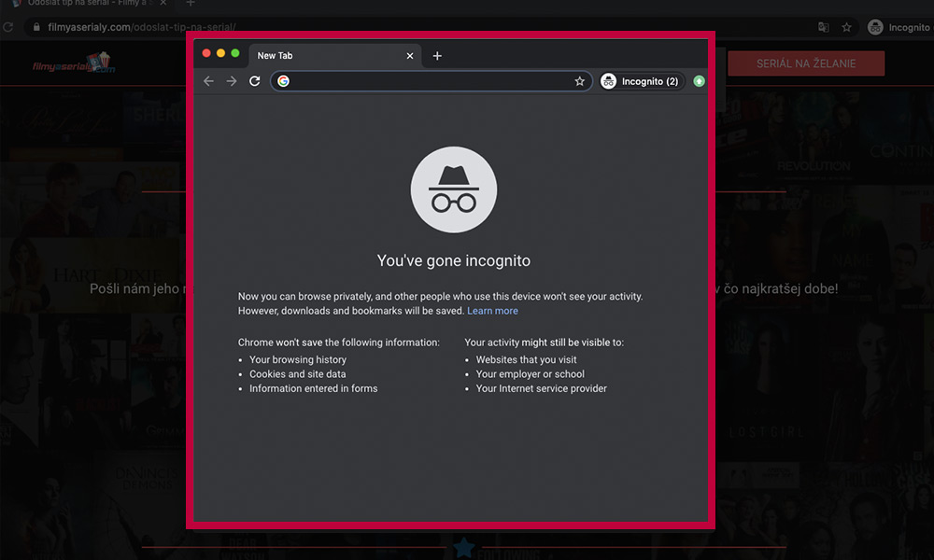The height and width of the screenshot is (560, 934).
Task: Open the Incognito (2) profile indicator
Action: tap(643, 81)
